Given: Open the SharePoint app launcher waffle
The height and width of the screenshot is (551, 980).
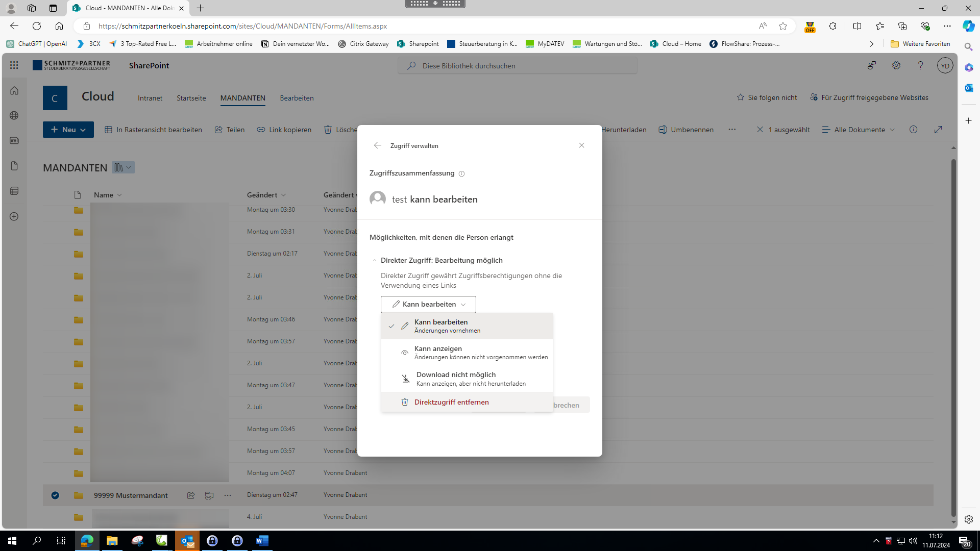Looking at the screenshot, I should point(14,65).
